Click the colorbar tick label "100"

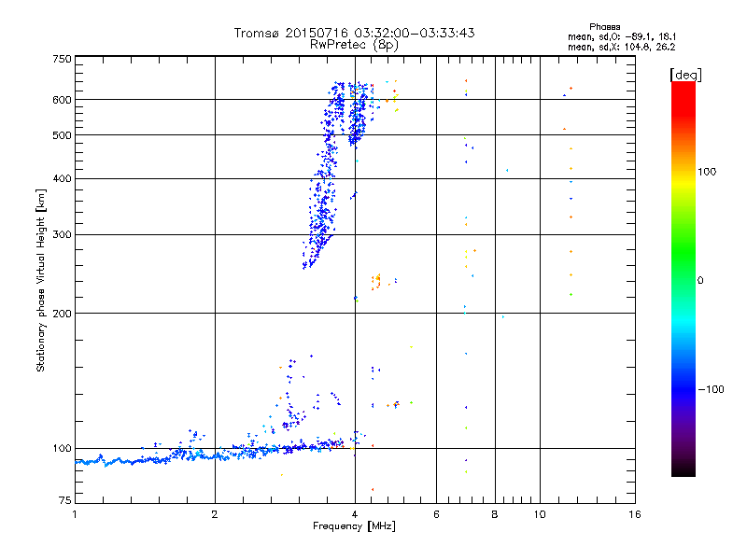tap(707, 172)
